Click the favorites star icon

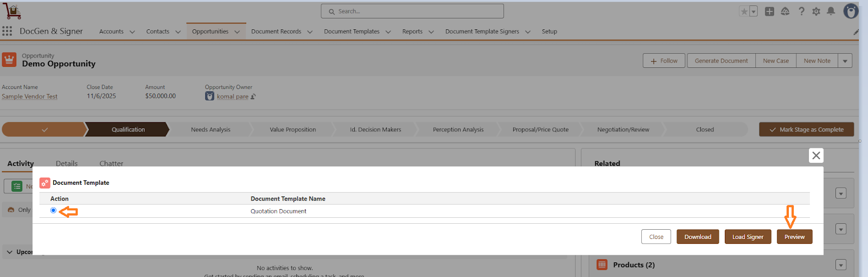pos(744,11)
